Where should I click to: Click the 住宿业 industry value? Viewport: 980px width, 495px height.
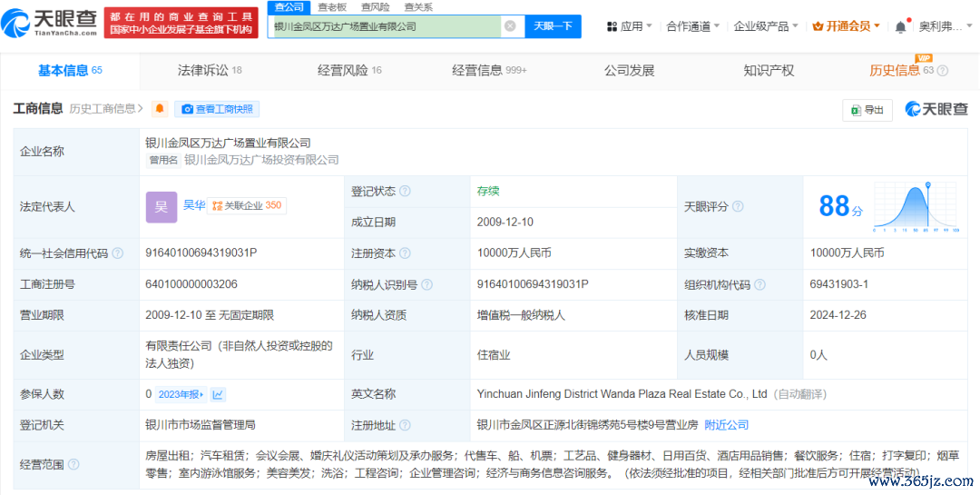point(494,355)
